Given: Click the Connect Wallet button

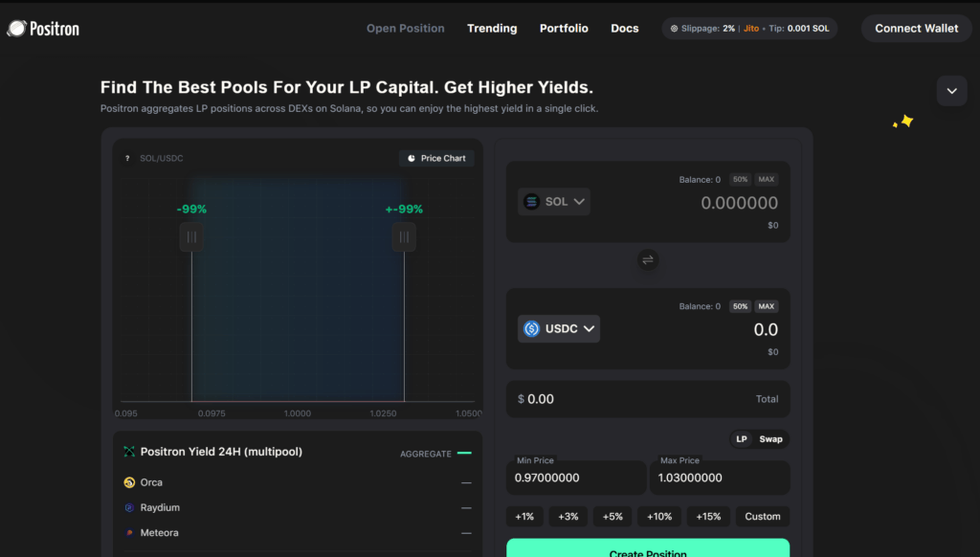Looking at the screenshot, I should point(915,28).
